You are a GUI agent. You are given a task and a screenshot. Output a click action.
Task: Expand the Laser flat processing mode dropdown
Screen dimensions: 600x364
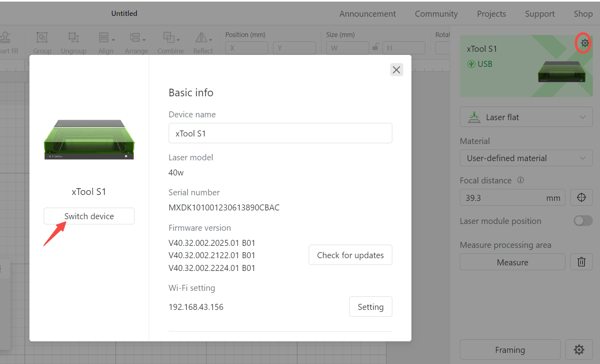pyautogui.click(x=526, y=117)
